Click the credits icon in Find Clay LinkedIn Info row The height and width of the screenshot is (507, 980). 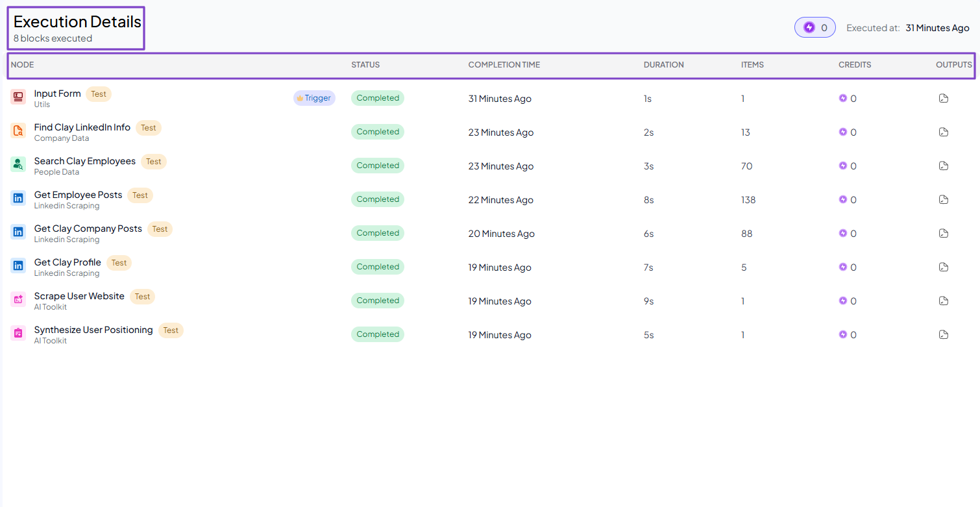coord(843,132)
